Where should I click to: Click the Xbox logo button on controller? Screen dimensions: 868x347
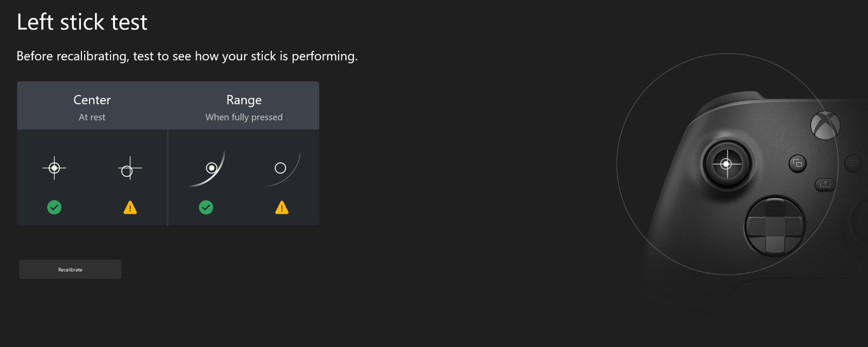click(x=825, y=126)
